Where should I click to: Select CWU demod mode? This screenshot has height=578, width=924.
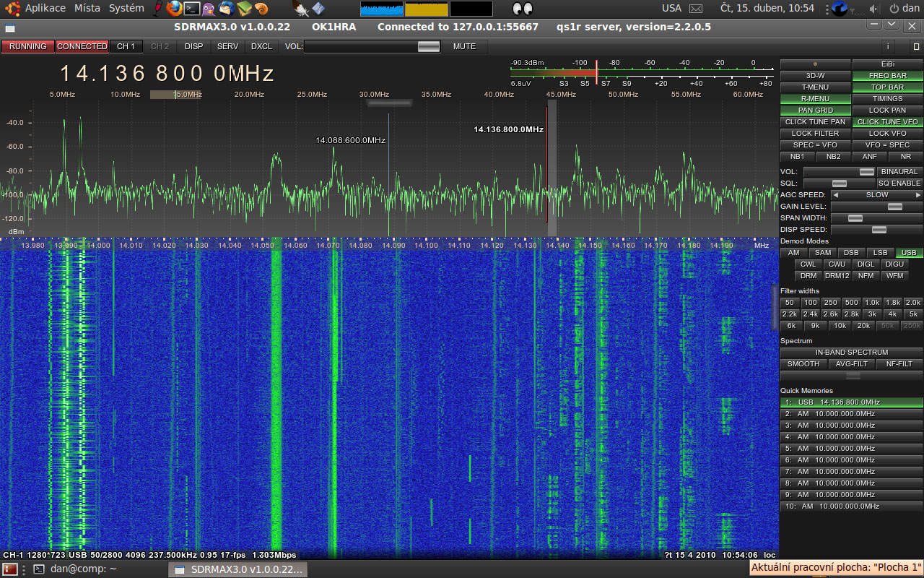point(837,264)
